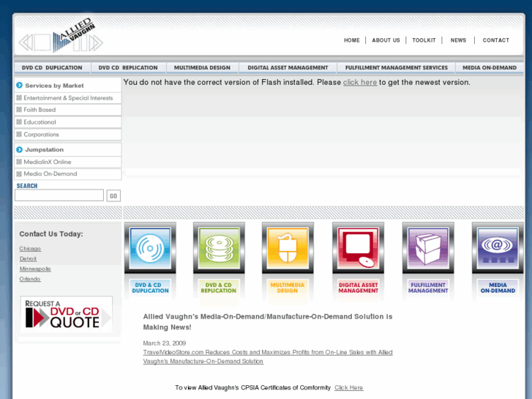The image size is (532, 399).
Task: Open the Digital Asset Management monitor icon
Action: (359, 248)
